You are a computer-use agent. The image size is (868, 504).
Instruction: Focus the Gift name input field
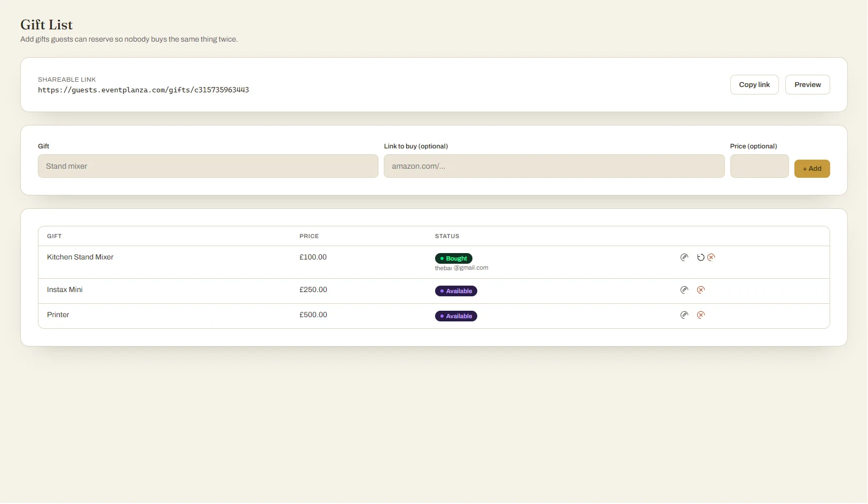[208, 166]
